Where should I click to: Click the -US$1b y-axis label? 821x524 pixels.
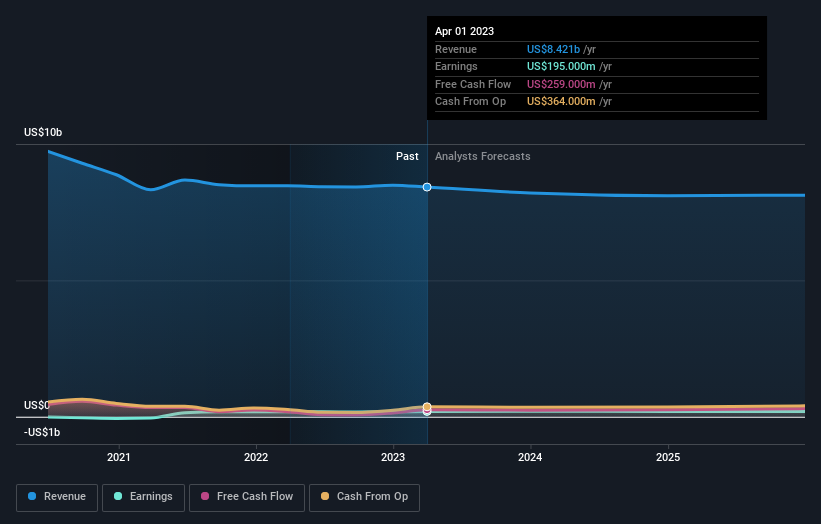(42, 432)
